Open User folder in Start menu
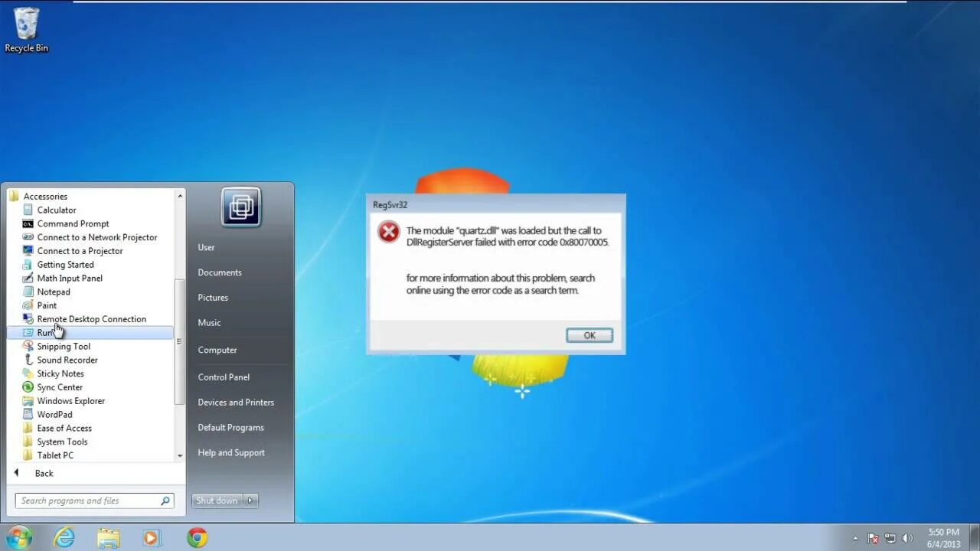 pos(206,247)
